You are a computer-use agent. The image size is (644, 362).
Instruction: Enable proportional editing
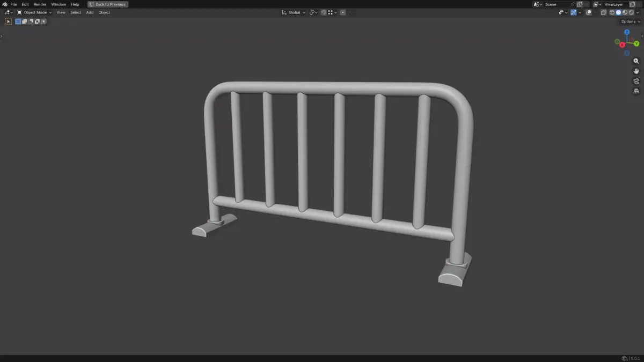[343, 12]
